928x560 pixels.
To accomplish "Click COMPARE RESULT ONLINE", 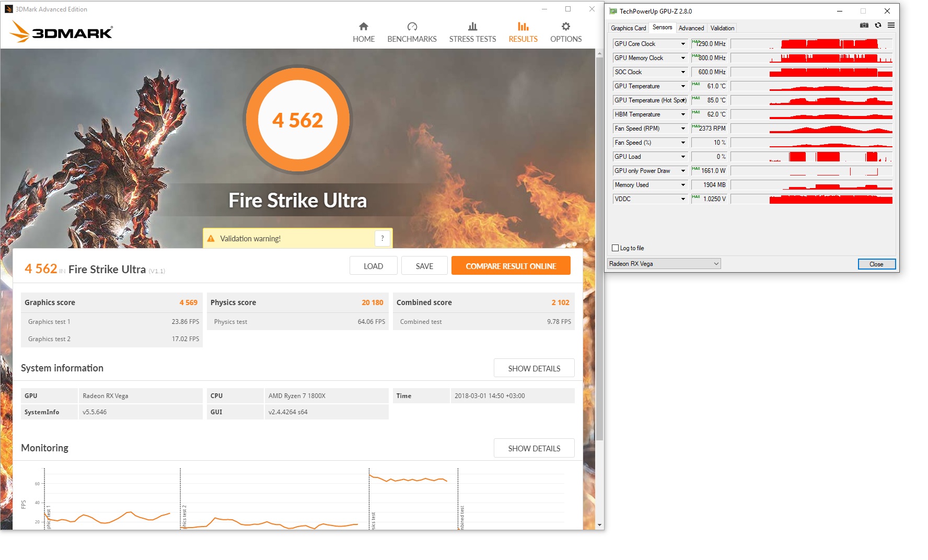I will [x=511, y=266].
